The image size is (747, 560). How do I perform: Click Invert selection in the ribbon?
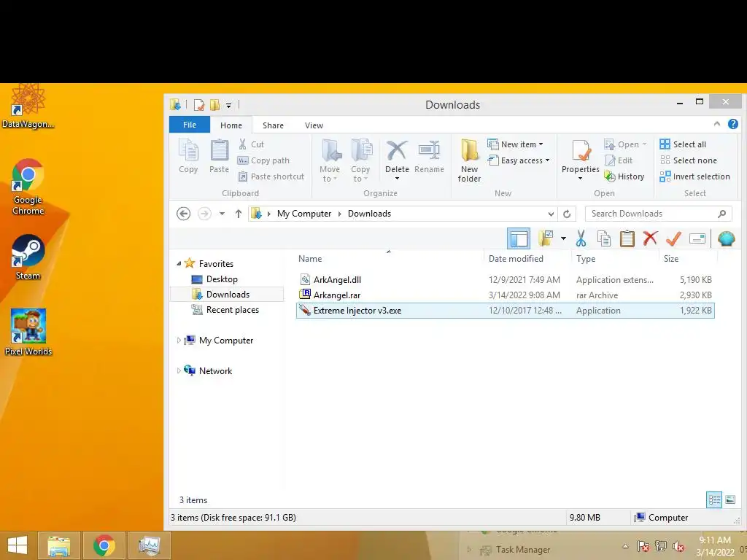[x=694, y=176]
